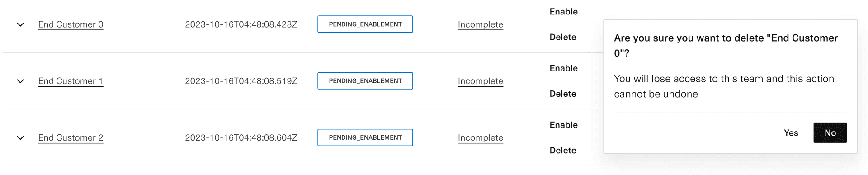Enable End Customer 1
This screenshot has height=175, width=868.
[563, 68]
